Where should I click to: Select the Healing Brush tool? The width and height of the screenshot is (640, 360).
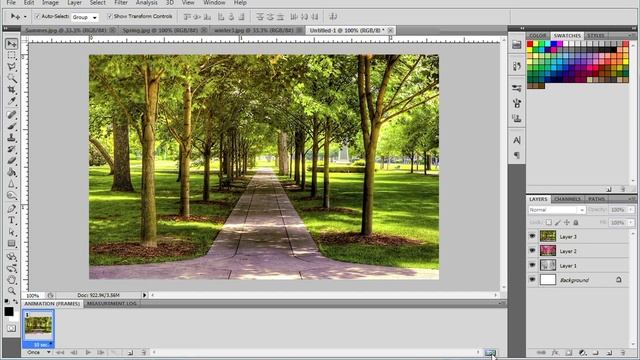(x=11, y=115)
